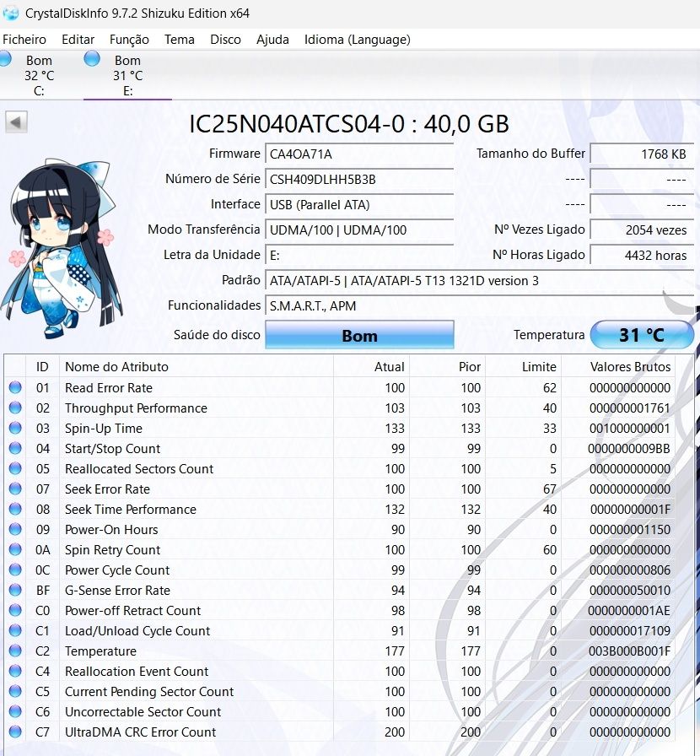Click the Bom health status button
The height and width of the screenshot is (756, 700).
coord(359,335)
